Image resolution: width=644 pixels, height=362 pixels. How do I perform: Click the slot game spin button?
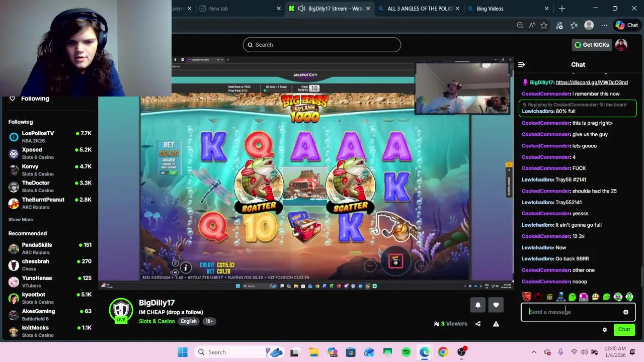coord(395,261)
